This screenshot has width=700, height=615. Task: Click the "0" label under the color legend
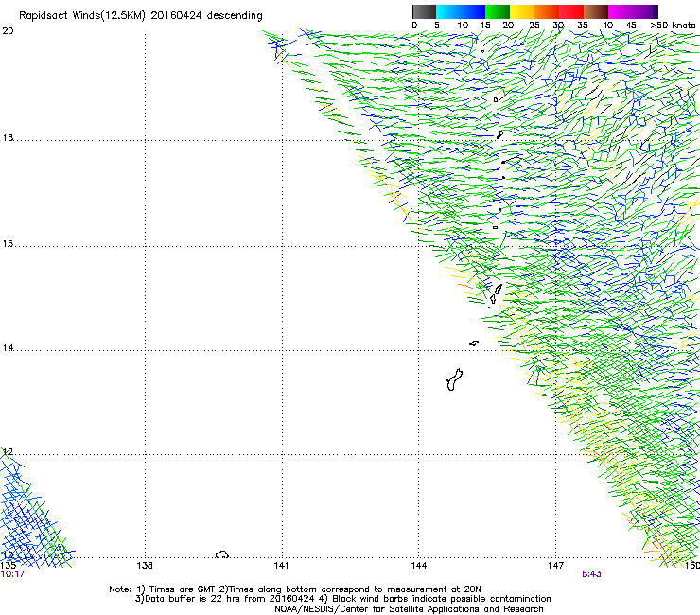pos(414,26)
